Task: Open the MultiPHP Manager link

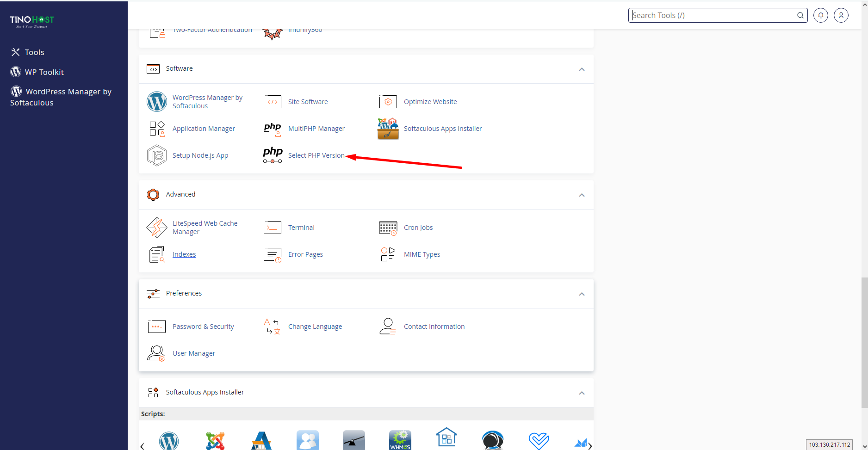Action: [x=316, y=129]
